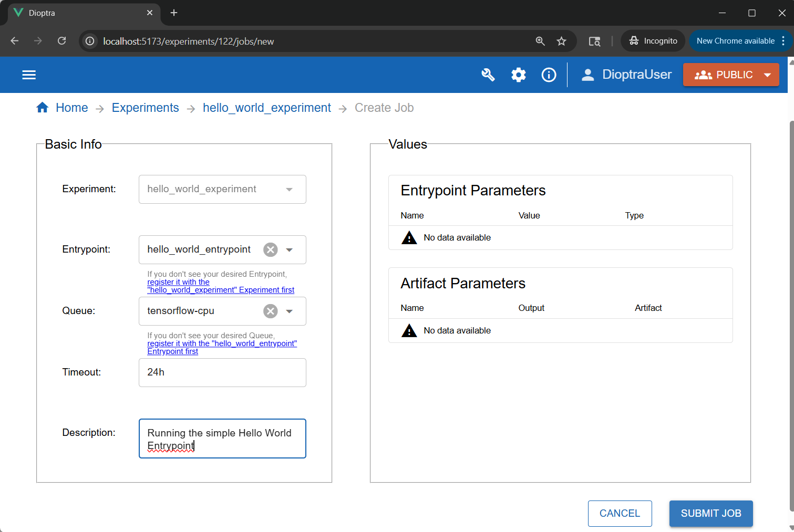Go to Experiments via the breadcrumb
The width and height of the screenshot is (794, 532).
[x=145, y=107]
